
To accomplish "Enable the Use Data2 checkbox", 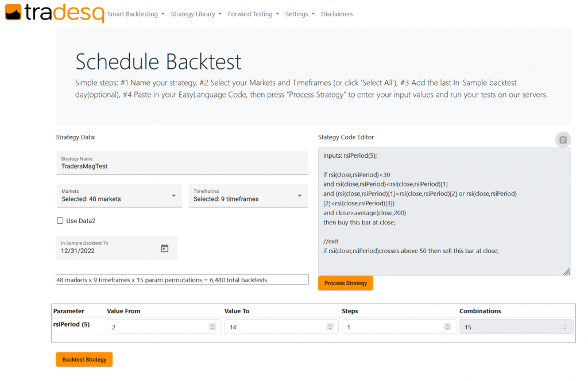I will [60, 221].
